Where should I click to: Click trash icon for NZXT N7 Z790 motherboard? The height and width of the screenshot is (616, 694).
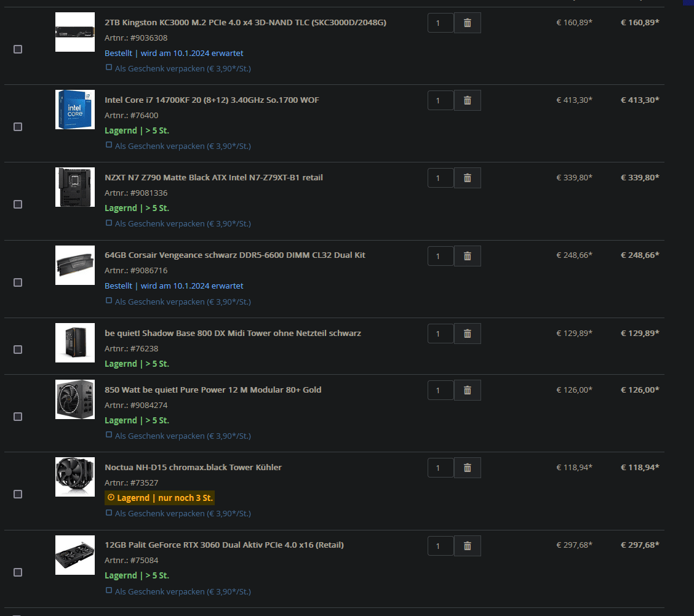coord(468,178)
